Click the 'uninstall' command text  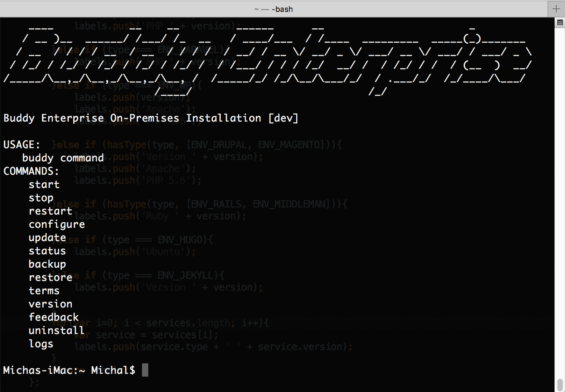56,331
